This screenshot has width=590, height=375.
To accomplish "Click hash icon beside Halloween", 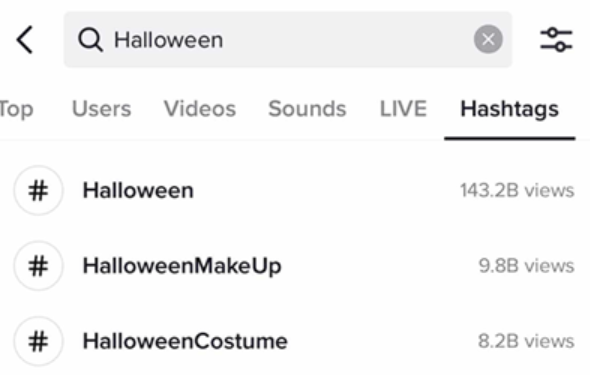I will (38, 190).
